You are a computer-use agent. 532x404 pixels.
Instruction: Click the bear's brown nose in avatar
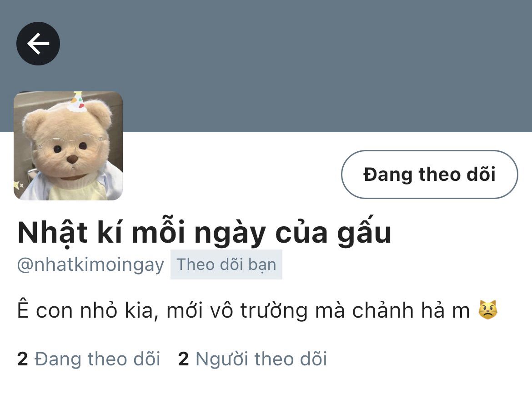pos(72,159)
